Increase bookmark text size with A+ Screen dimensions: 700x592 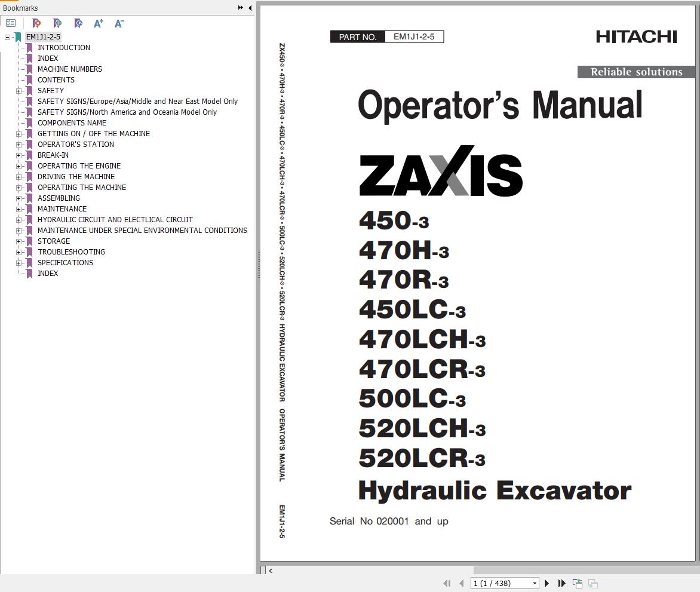point(98,23)
